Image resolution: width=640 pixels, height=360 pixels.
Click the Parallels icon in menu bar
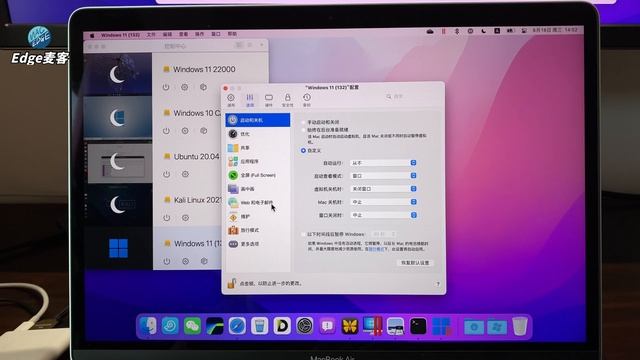444,31
